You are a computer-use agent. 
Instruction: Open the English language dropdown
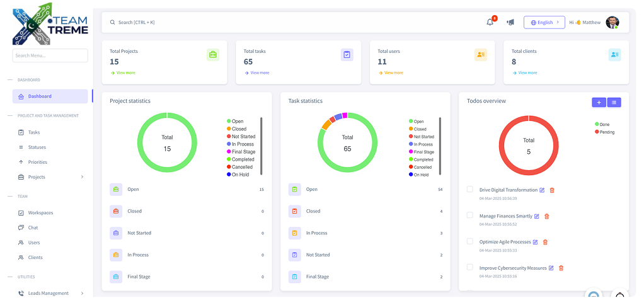click(544, 22)
